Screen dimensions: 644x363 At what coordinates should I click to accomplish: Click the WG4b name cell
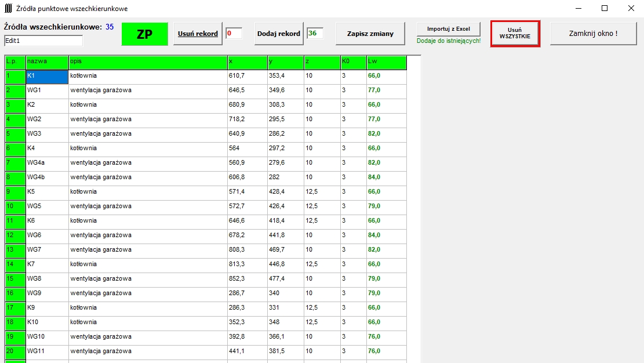click(x=47, y=177)
